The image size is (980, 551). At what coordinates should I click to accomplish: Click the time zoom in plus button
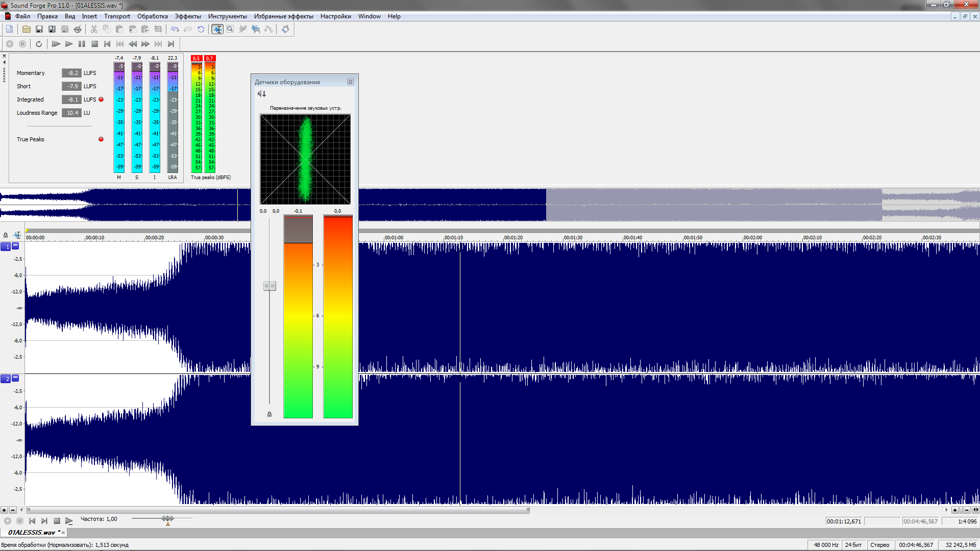tap(955, 510)
